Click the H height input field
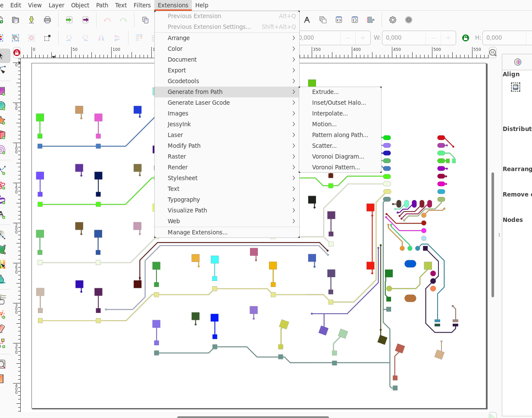532x418 pixels. [x=504, y=38]
